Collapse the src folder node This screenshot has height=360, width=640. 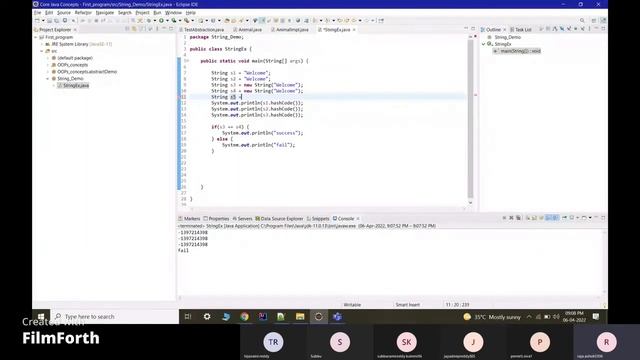[42, 51]
